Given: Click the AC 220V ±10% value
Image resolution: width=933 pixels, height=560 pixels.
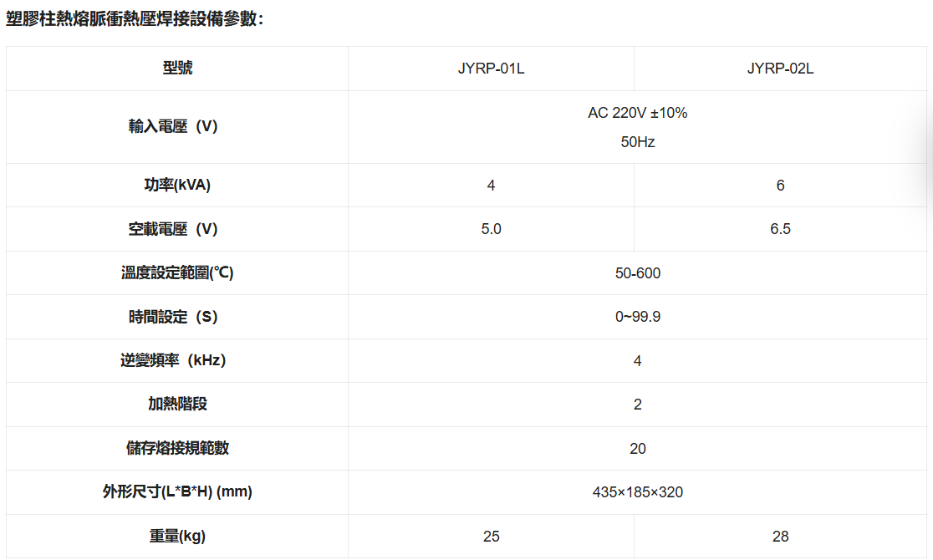Looking at the screenshot, I should [637, 113].
